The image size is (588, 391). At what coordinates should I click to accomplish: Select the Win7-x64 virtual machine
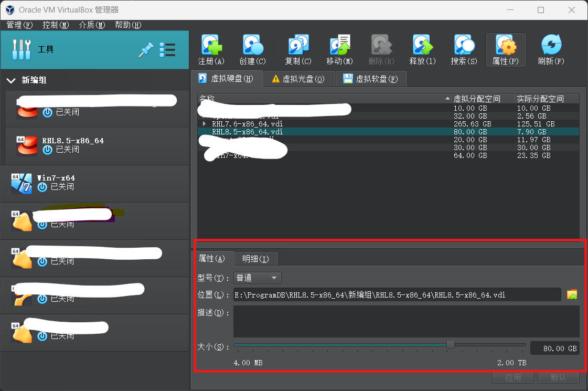click(x=94, y=183)
